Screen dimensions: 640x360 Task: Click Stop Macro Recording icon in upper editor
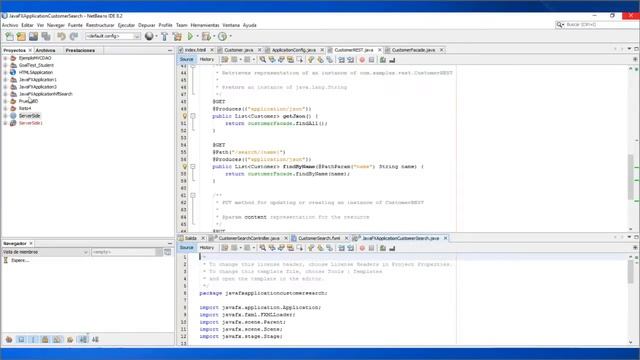[x=371, y=60]
